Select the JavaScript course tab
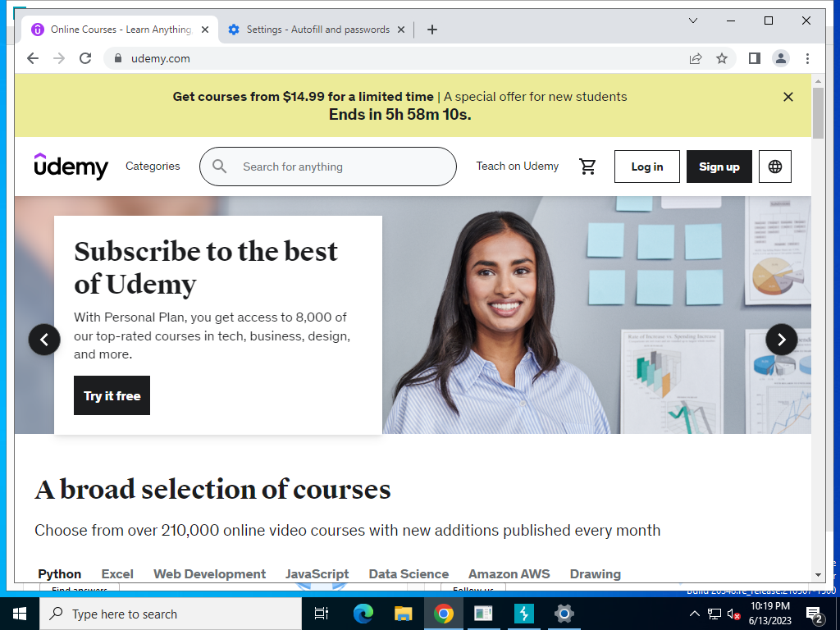Image resolution: width=840 pixels, height=630 pixels. pos(317,573)
